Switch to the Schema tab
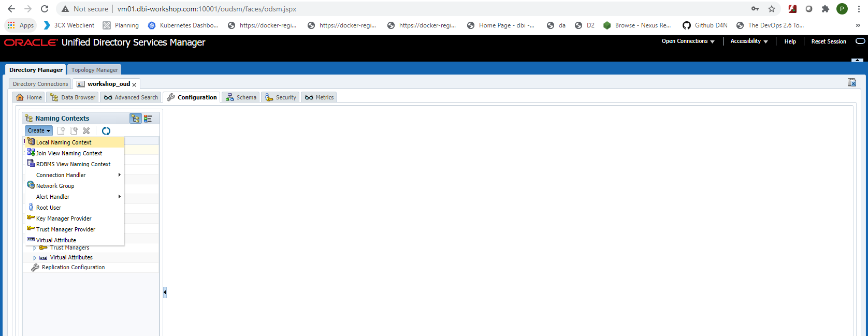Image resolution: width=868 pixels, height=336 pixels. tap(241, 97)
